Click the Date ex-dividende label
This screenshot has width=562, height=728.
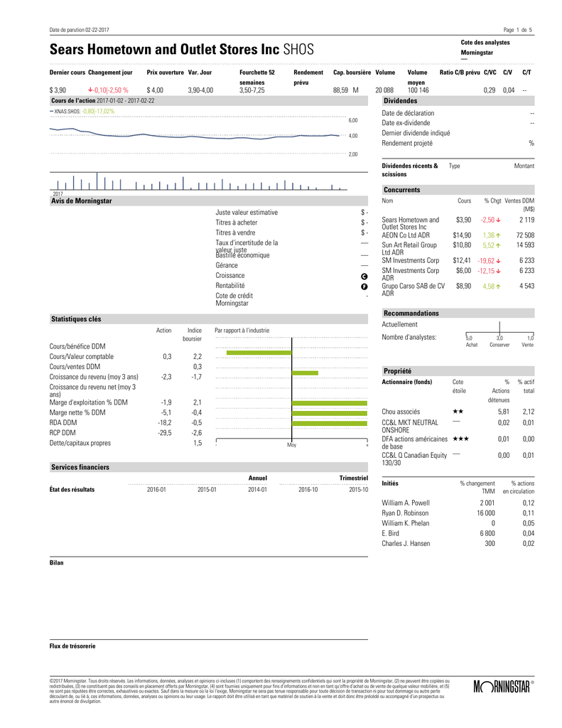pos(406,123)
